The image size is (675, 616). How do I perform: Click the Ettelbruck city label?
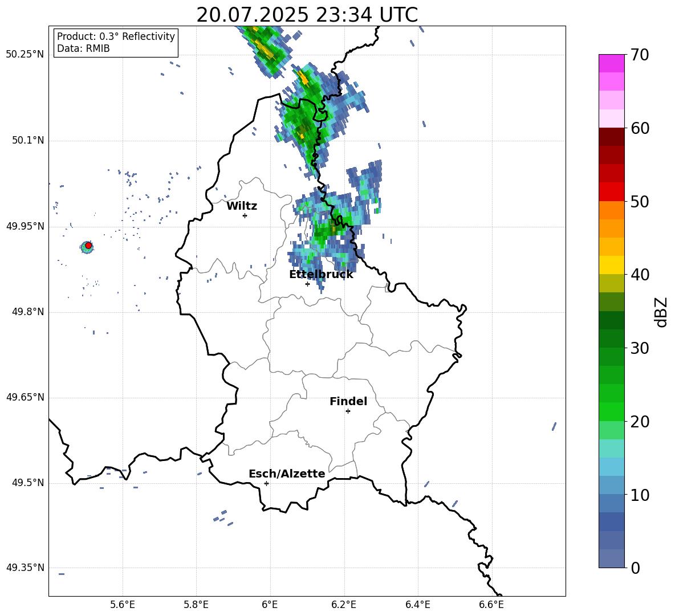click(x=321, y=275)
